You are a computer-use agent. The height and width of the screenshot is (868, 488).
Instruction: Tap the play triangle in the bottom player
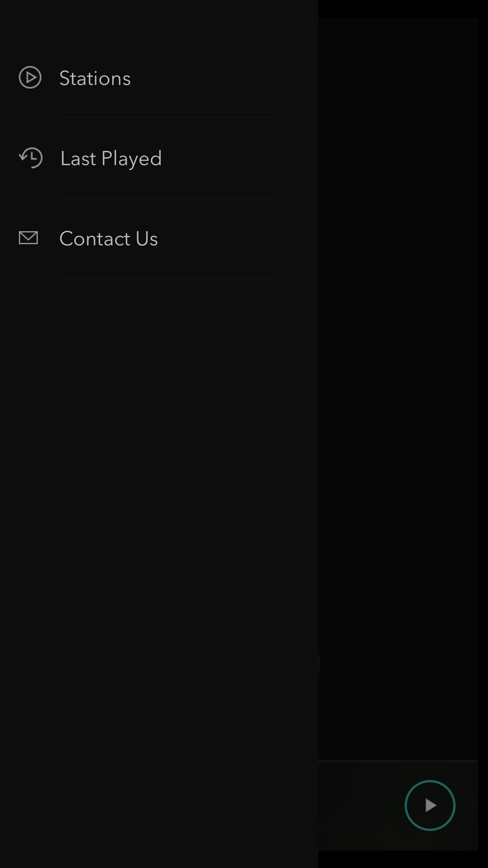(x=430, y=805)
